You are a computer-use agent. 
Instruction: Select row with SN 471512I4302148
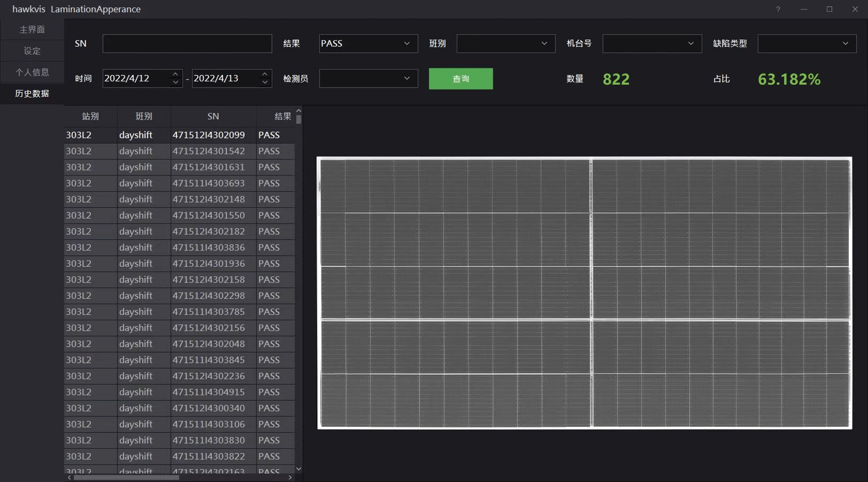(x=179, y=199)
